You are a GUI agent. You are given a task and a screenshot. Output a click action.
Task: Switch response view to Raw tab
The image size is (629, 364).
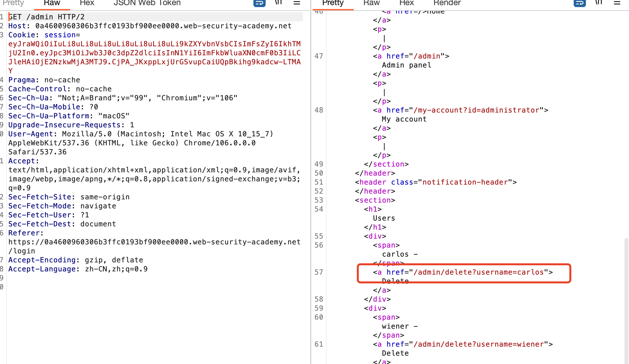(x=371, y=3)
